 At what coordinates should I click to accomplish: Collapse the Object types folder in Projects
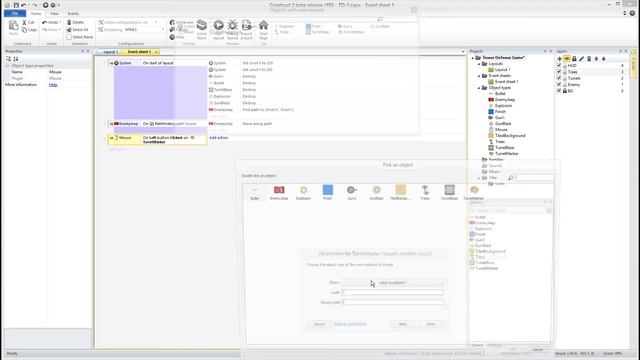[479, 88]
